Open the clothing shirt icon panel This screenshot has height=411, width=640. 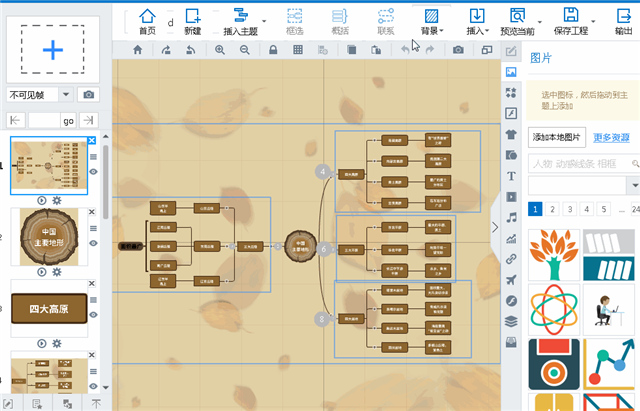[511, 134]
